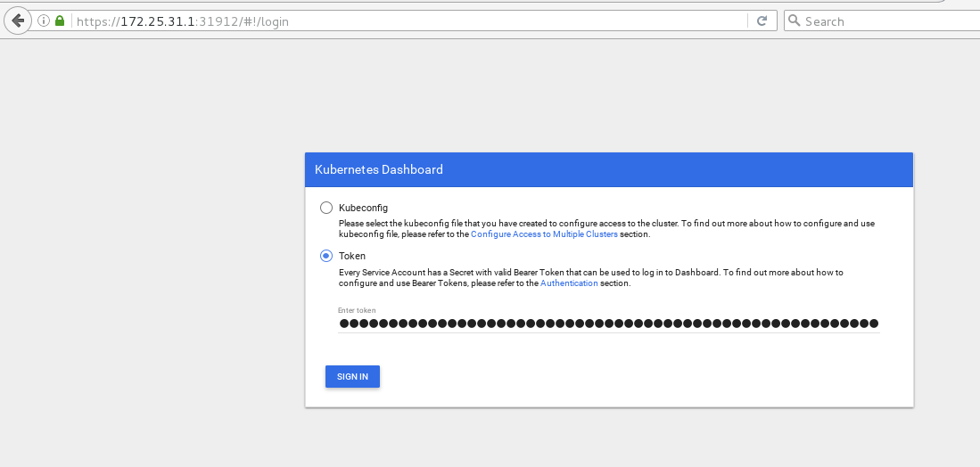
Task: Select the Token radio button
Action: click(326, 256)
